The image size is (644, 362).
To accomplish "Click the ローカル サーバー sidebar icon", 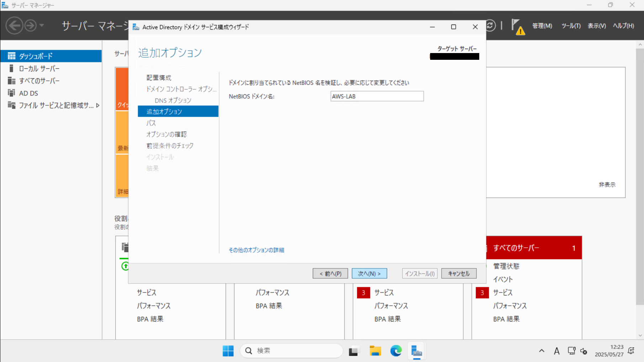I will [x=11, y=68].
